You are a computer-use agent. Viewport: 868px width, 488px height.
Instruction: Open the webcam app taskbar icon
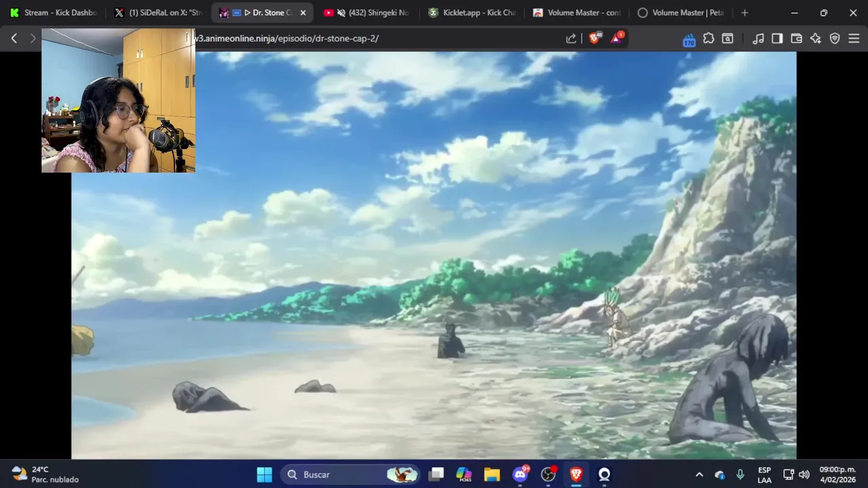[604, 474]
